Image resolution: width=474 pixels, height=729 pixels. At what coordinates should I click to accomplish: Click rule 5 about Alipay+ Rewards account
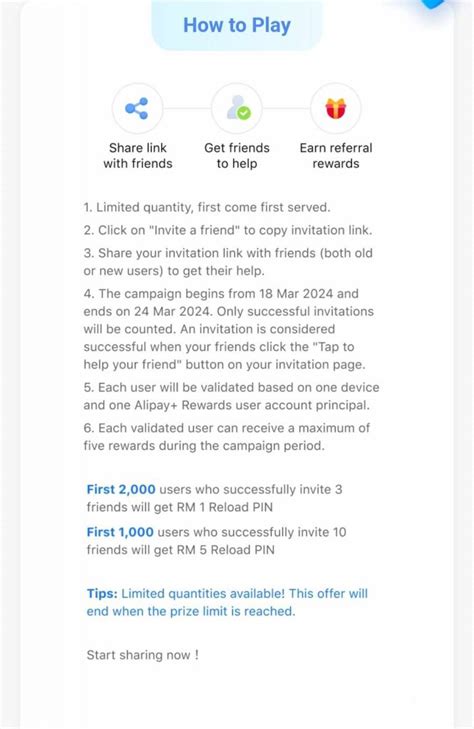[231, 396]
